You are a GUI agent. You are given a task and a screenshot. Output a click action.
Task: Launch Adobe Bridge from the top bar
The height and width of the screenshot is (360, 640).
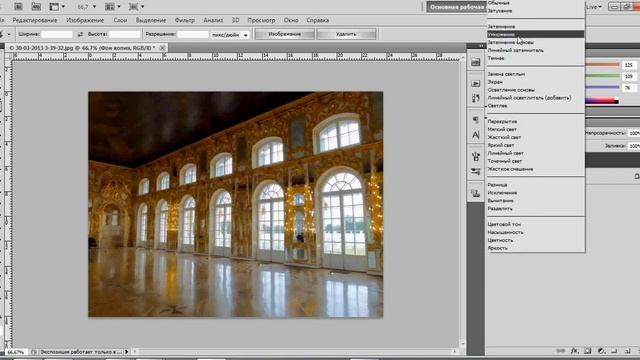tap(18, 7)
